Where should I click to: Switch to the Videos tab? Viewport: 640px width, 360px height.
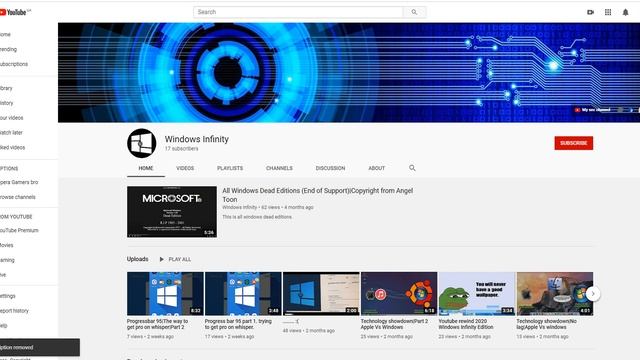[185, 168]
